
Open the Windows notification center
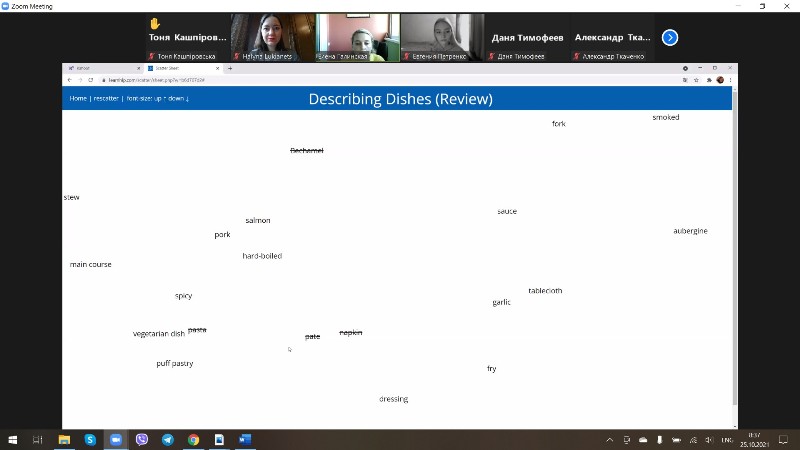(x=785, y=439)
